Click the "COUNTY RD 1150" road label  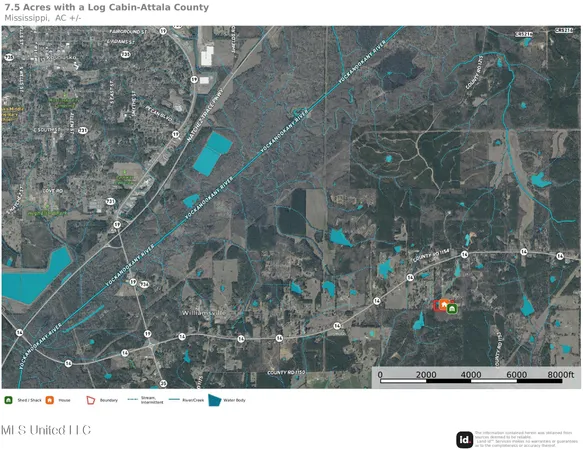coord(286,372)
